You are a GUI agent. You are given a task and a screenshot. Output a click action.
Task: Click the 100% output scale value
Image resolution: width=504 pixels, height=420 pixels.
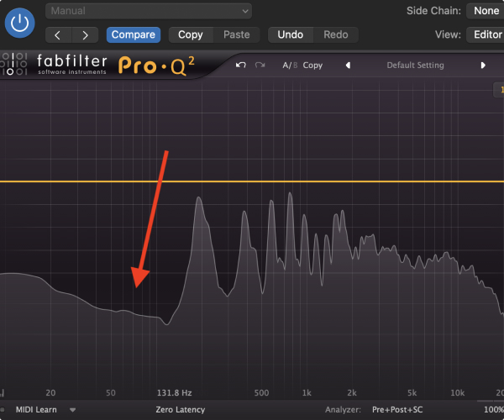(x=494, y=410)
